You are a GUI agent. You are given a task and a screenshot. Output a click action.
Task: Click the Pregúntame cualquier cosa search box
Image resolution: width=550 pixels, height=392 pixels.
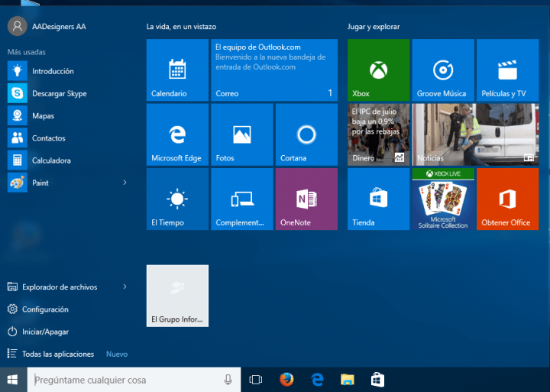point(134,380)
